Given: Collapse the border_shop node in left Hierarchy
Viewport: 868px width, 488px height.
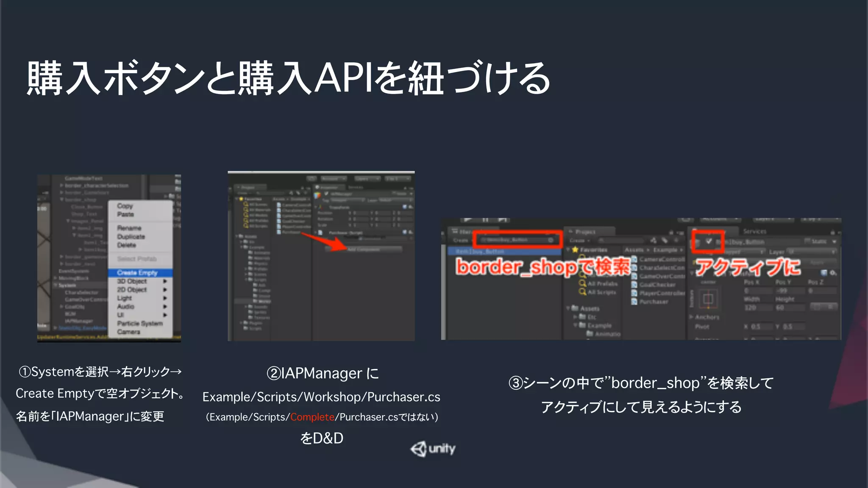Looking at the screenshot, I should point(62,200).
